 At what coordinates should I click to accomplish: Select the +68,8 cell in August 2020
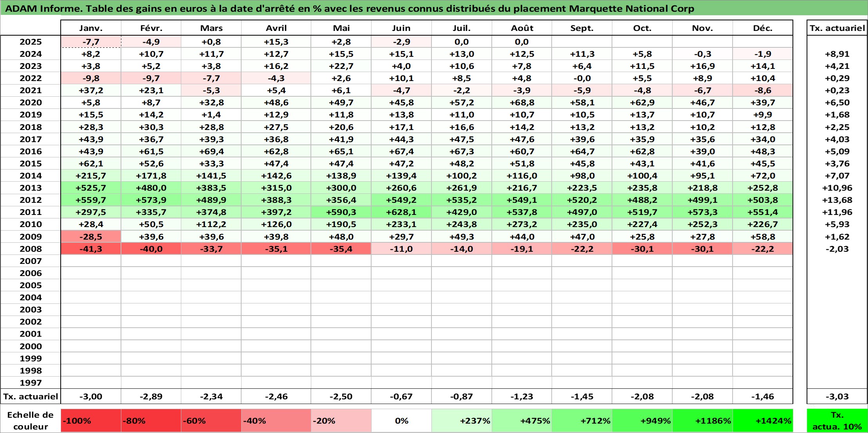522,103
